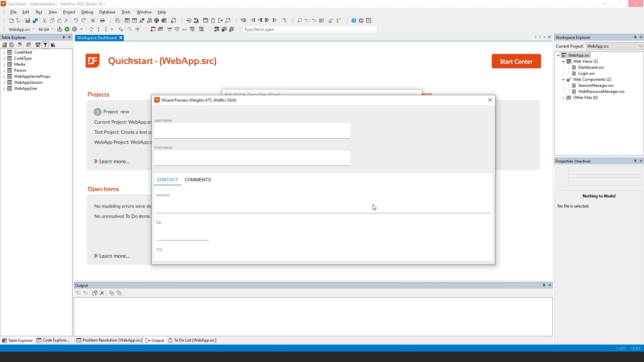Select Login.wo in Workspace Explorer
Viewport: 644px width, 362px height.
(586, 73)
